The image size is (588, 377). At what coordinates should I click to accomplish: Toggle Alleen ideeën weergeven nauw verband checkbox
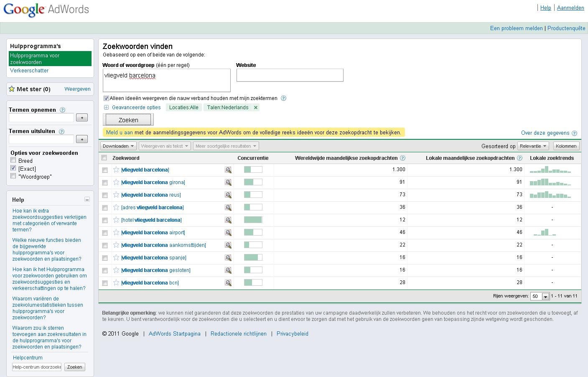coord(106,98)
